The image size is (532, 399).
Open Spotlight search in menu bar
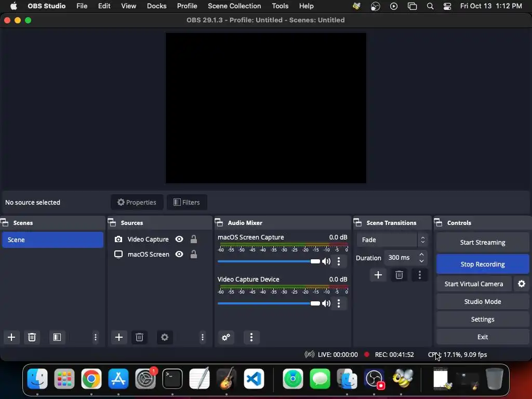coord(430,6)
